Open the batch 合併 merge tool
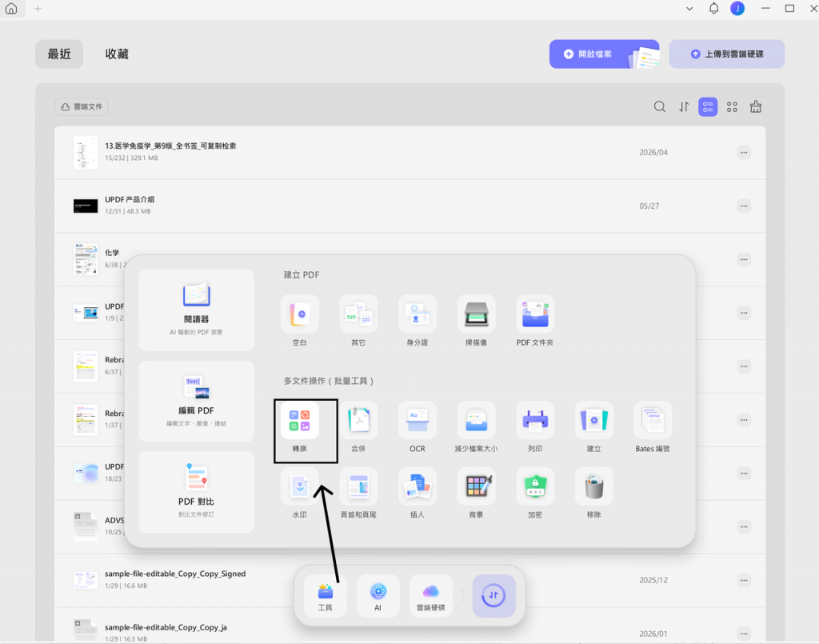Viewport: 819px width, 644px height. pos(358,421)
